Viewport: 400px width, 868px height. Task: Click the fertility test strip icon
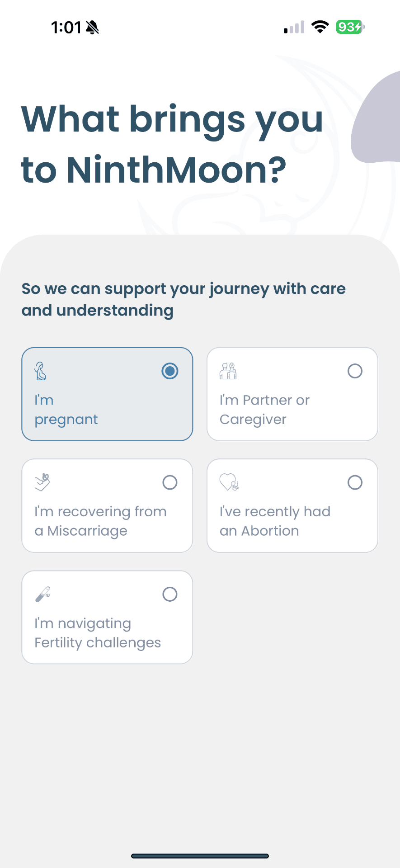click(42, 594)
